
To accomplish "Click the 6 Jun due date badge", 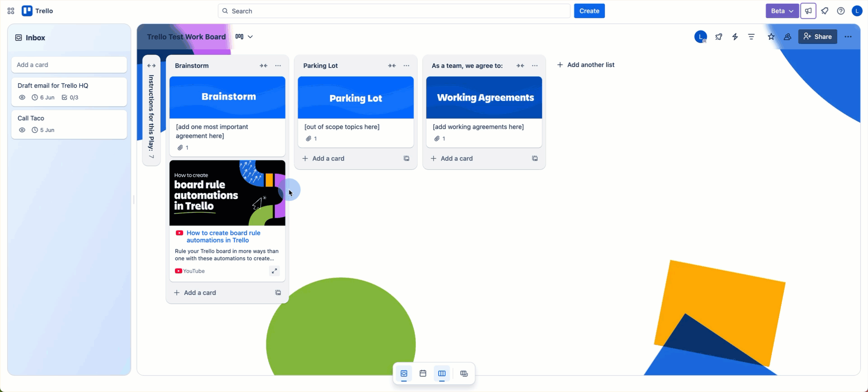I will point(43,97).
